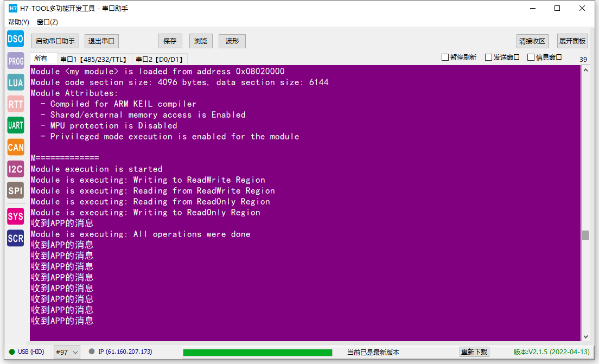Image resolution: width=599 pixels, height=364 pixels.
Task: Enable the 信息窗口 checkbox
Action: (x=531, y=58)
